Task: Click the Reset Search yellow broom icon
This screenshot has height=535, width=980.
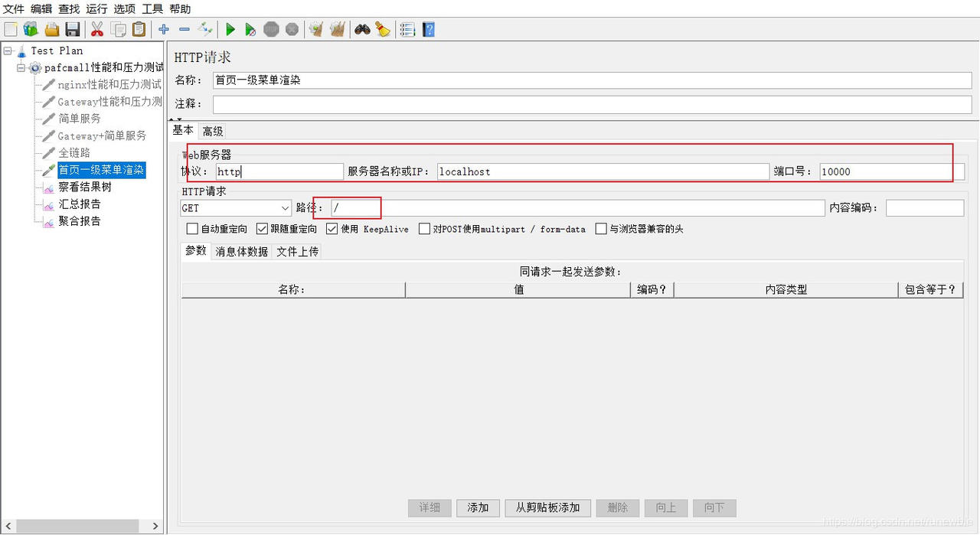Action: (x=383, y=29)
